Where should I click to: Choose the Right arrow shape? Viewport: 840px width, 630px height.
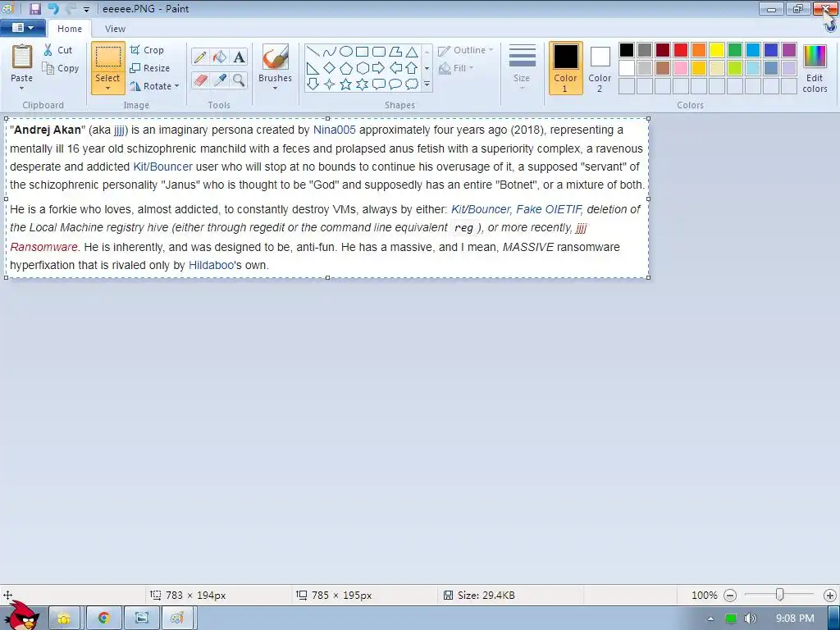pyautogui.click(x=379, y=68)
